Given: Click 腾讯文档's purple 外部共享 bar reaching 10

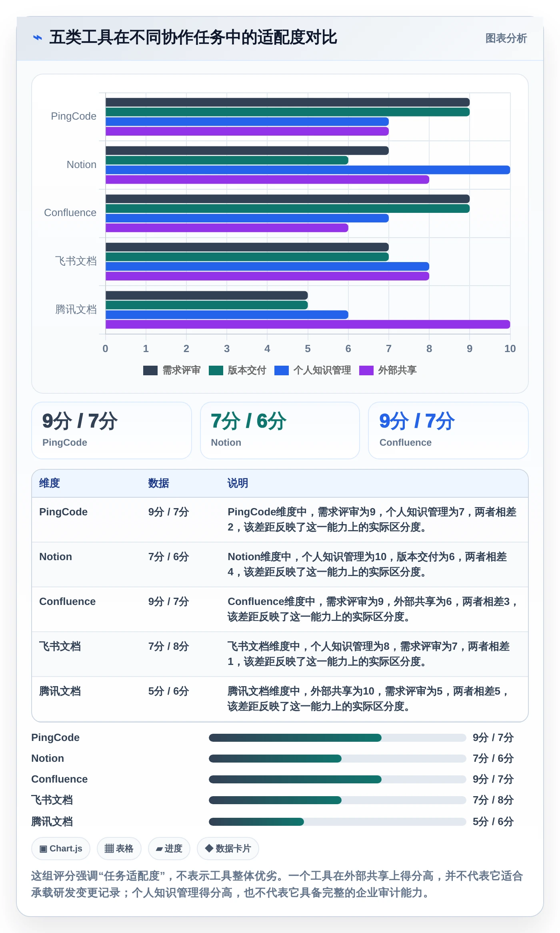Looking at the screenshot, I should point(308,324).
